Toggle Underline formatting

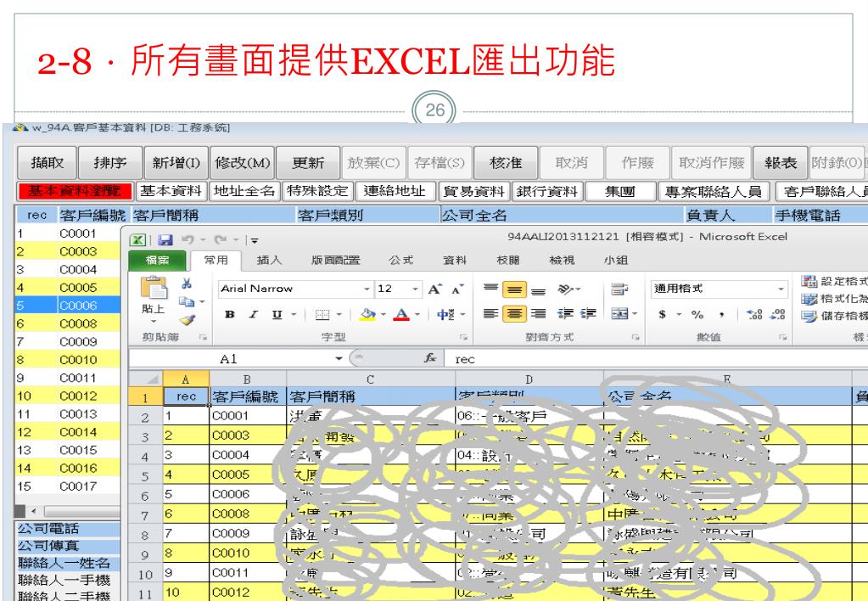point(277,315)
